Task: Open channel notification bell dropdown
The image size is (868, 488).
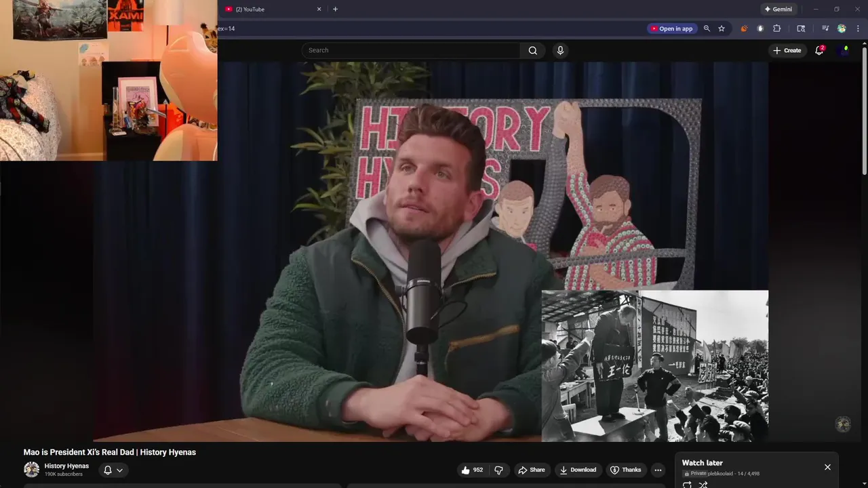Action: click(x=113, y=470)
